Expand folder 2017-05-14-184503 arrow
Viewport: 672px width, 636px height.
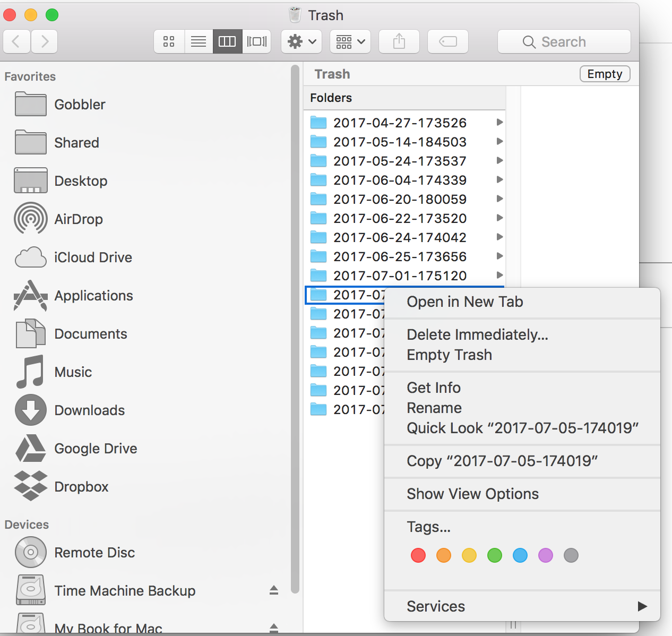tap(499, 141)
